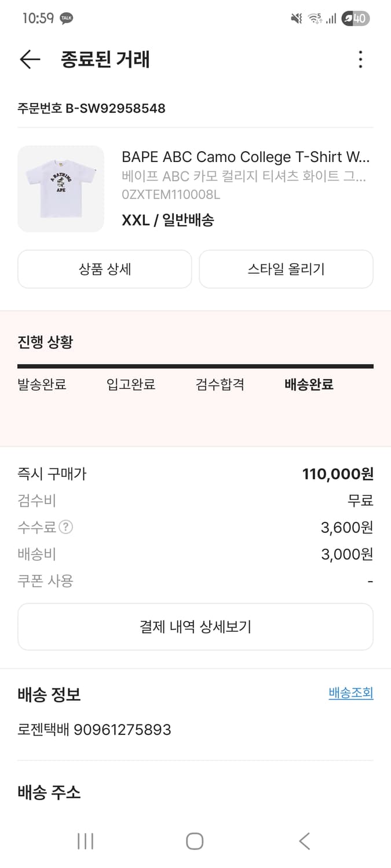Tap the battery indicator showing 40
The width and height of the screenshot is (391, 868).
click(x=356, y=18)
